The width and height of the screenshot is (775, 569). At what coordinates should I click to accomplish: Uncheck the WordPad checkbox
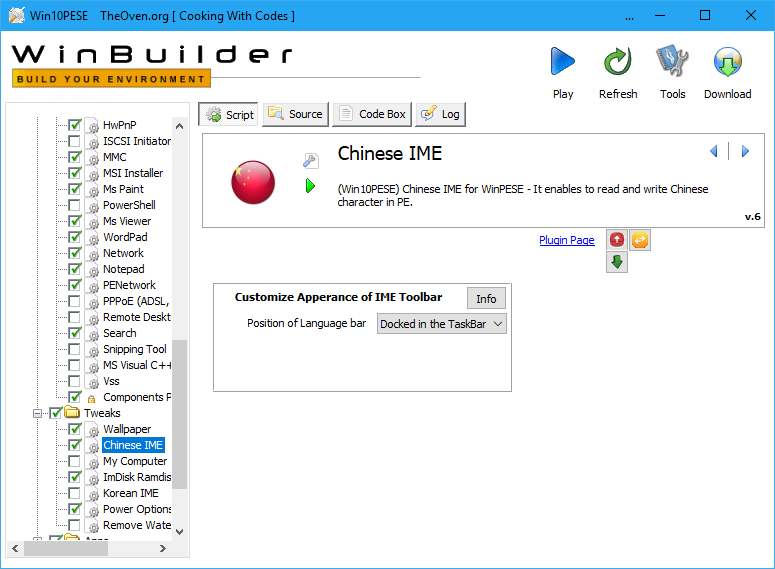74,237
